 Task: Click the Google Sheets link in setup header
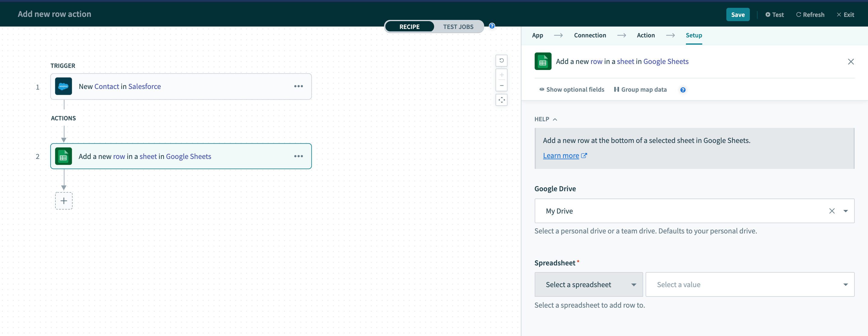click(x=665, y=62)
